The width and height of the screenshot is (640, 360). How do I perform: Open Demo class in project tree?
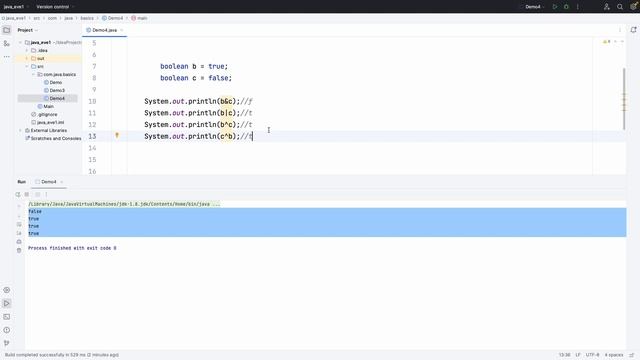(53, 82)
